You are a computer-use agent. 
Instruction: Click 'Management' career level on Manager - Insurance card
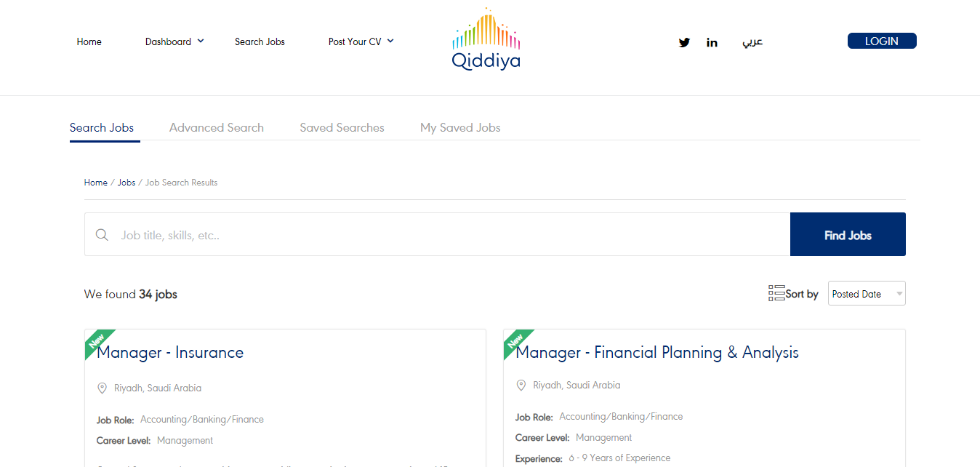[x=185, y=441]
